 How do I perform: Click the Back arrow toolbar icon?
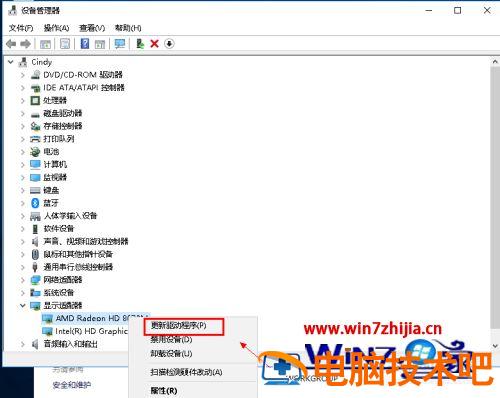click(11, 44)
